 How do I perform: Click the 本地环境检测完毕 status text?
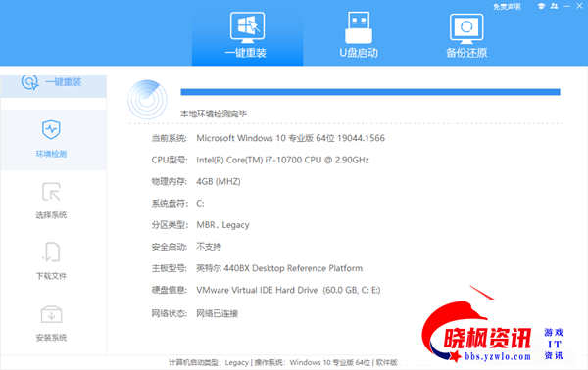[x=214, y=114]
